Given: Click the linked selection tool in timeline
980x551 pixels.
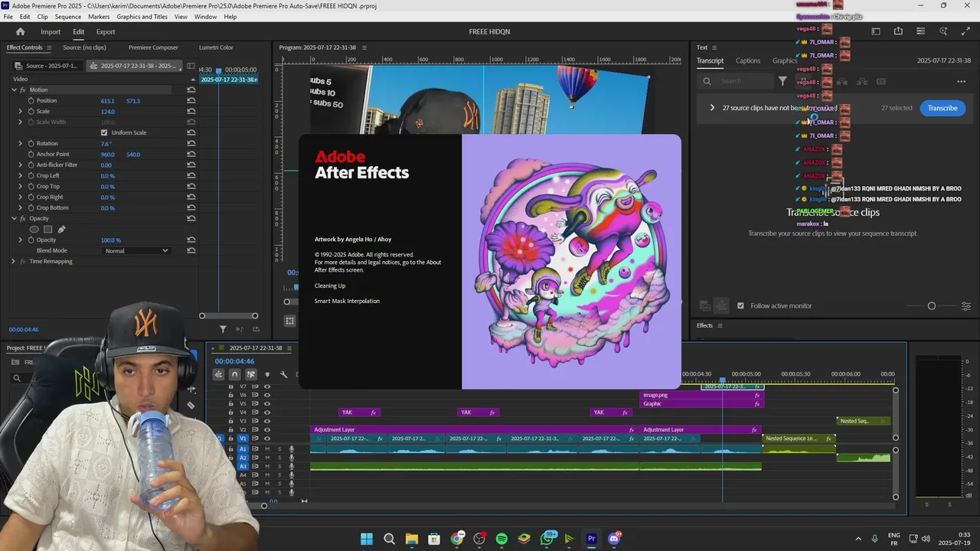Looking at the screenshot, I should 250,374.
